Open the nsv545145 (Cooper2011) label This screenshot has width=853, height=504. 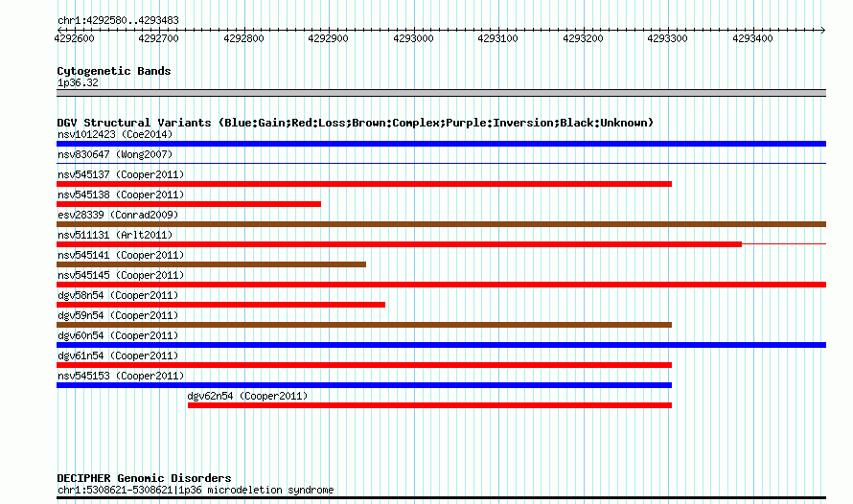point(121,275)
